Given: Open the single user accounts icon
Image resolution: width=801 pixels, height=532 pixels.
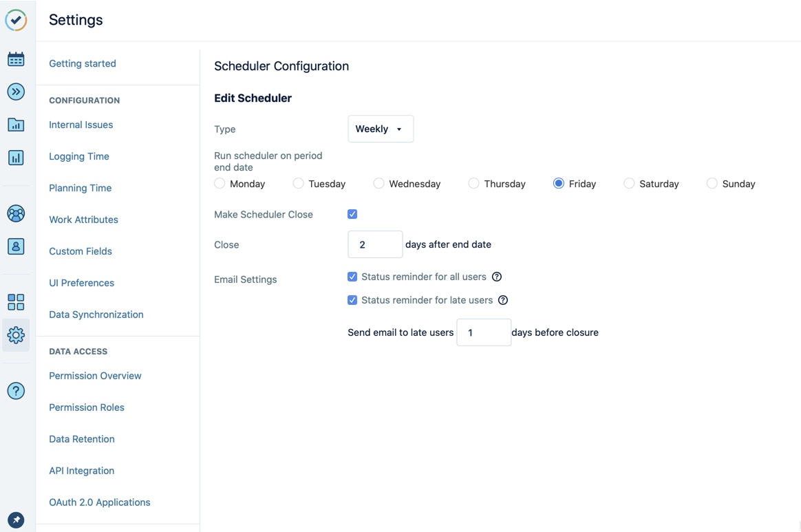Looking at the screenshot, I should [16, 246].
